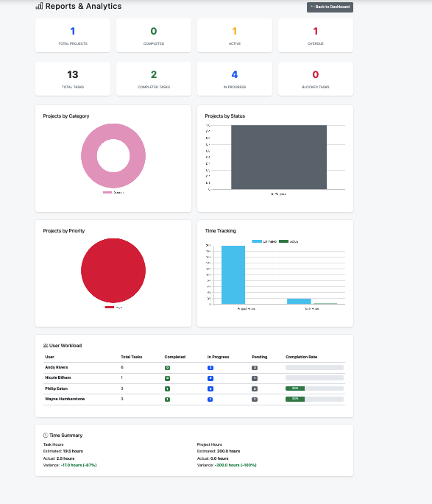The height and width of the screenshot is (504, 432).
Task: Toggle the green Actual legend swatch
Action: pyautogui.click(x=283, y=241)
